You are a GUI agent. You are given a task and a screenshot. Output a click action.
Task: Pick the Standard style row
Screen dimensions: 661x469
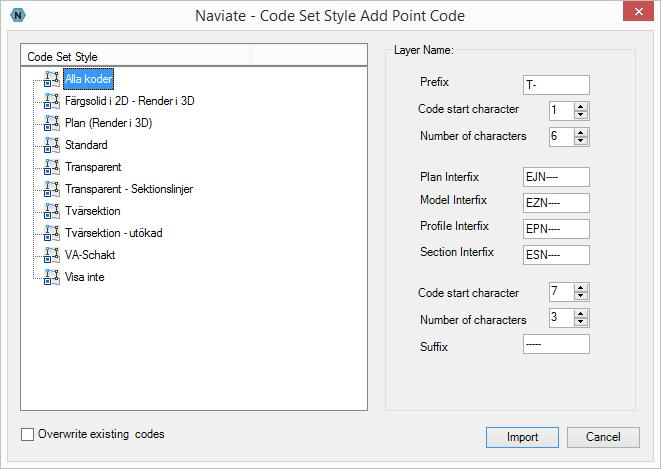tap(86, 145)
